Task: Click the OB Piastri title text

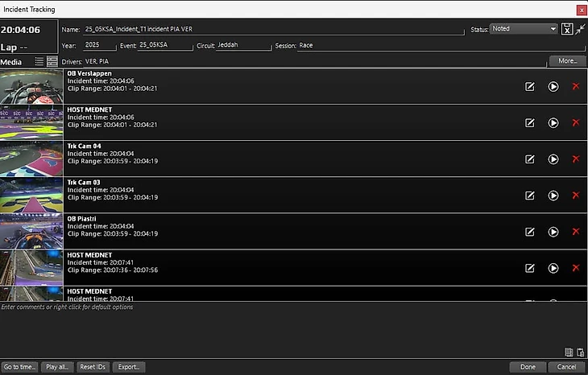Action: (81, 219)
